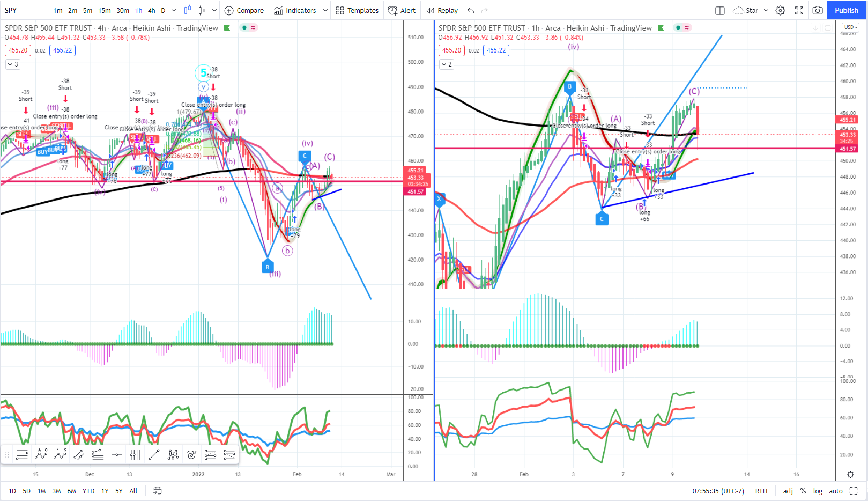Open the time interval dropdown arrow
Screen dimensions: 868x501
174,10
